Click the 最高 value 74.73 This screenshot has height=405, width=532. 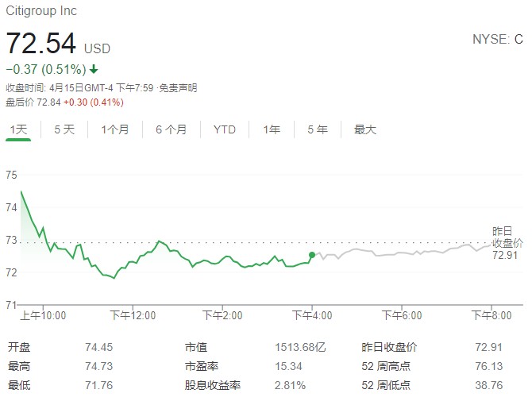point(98,366)
